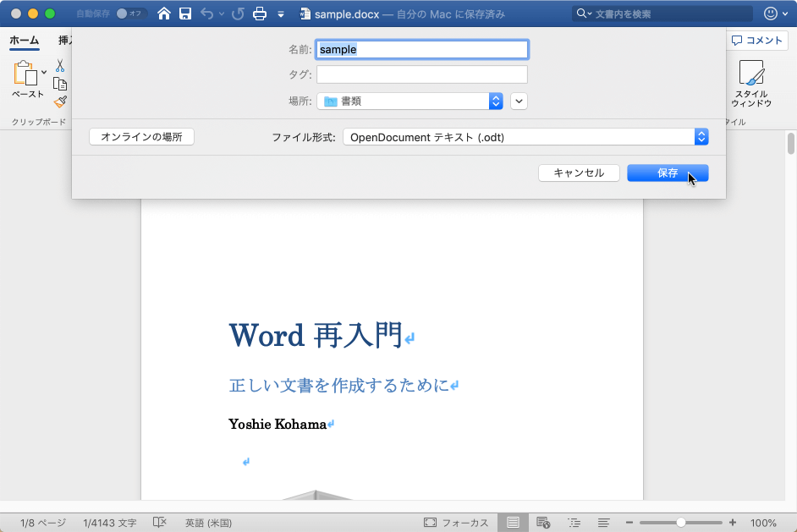Click the Home icon in title bar
The image size is (797, 532).
pyautogui.click(x=163, y=14)
